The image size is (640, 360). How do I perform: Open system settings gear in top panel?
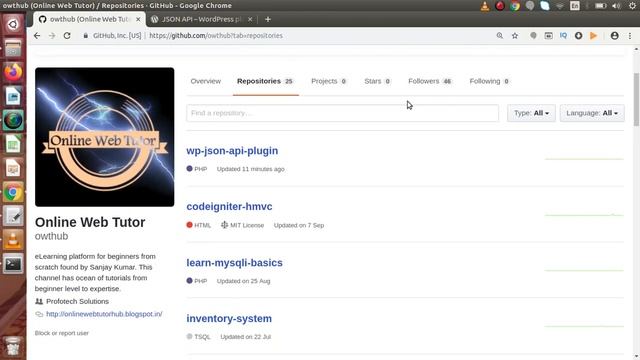point(632,6)
